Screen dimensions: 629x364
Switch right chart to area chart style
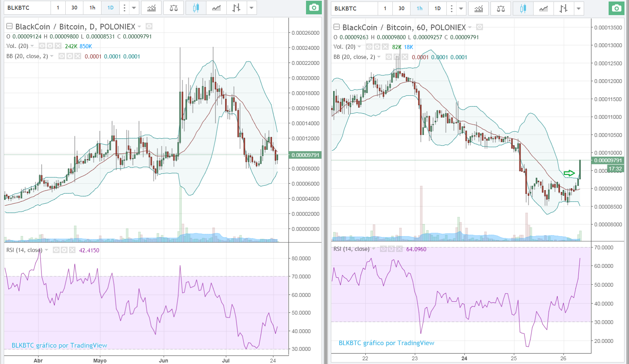[x=543, y=8]
